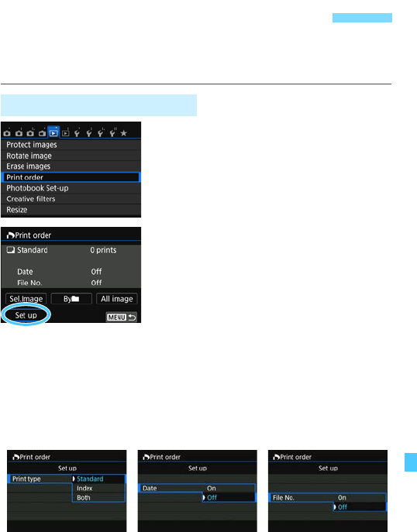Click 'Date' row showing Off
Viewport: 417px width, 532px height.
tap(71, 272)
